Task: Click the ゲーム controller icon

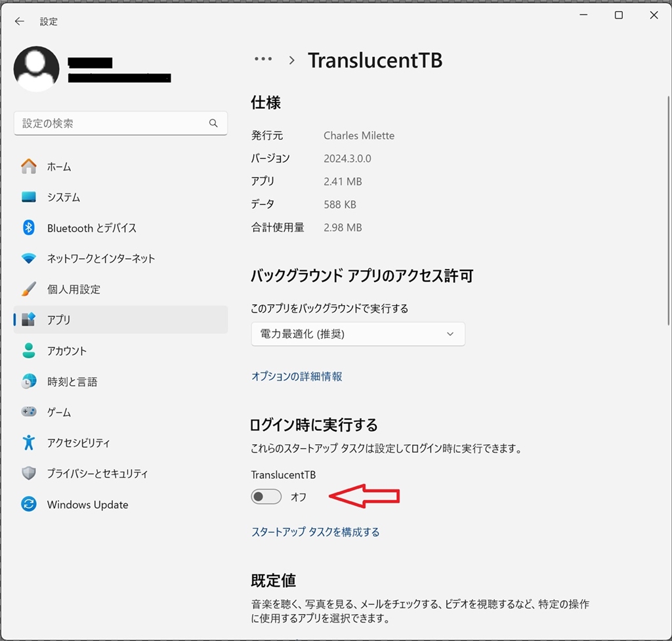Action: click(29, 412)
